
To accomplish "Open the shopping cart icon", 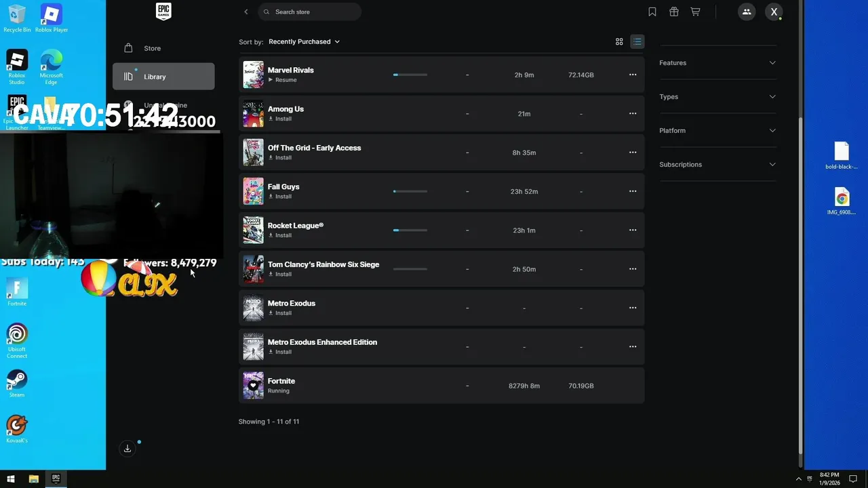I will 695,12.
